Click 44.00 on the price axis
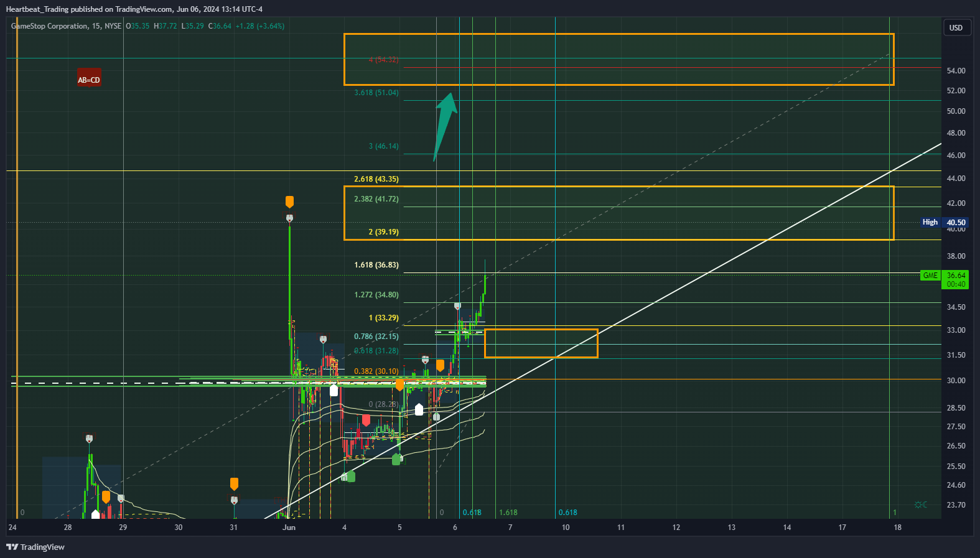980x558 pixels. click(x=956, y=179)
